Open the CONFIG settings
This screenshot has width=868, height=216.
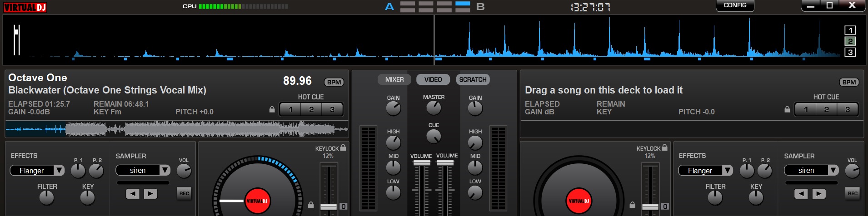coord(735,5)
